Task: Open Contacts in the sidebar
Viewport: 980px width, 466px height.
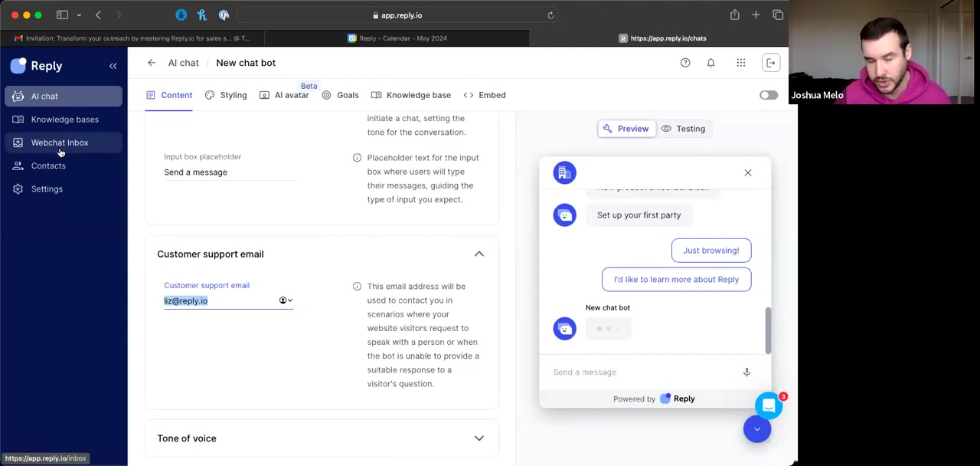Action: pos(64,166)
